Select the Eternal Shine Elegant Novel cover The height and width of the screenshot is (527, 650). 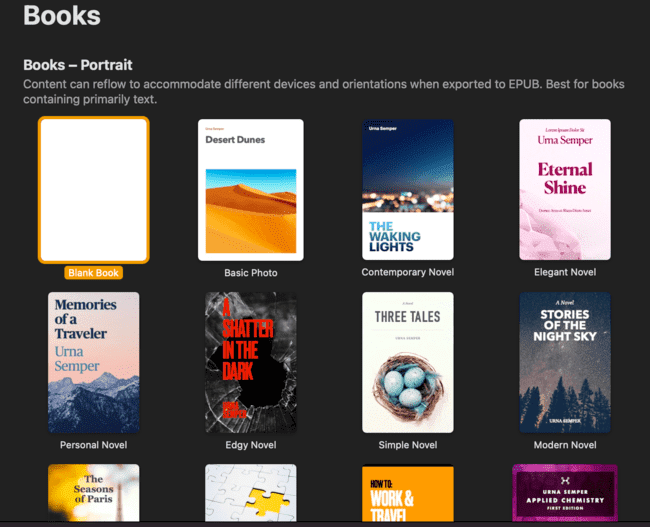(564, 189)
